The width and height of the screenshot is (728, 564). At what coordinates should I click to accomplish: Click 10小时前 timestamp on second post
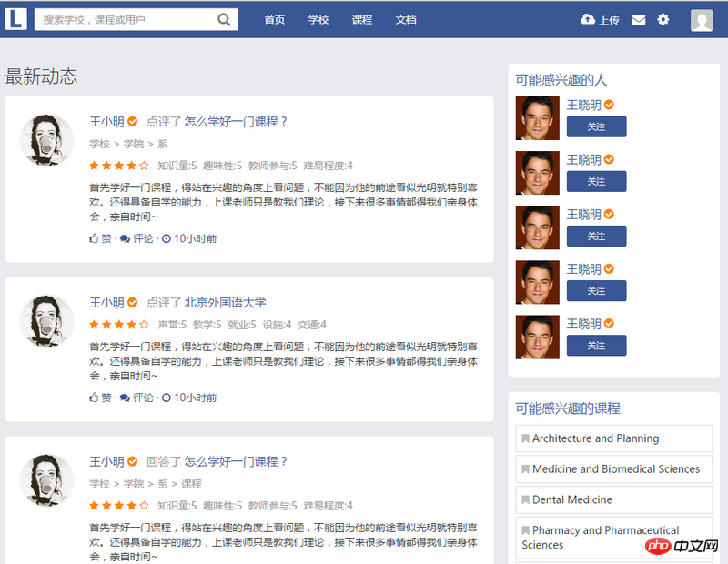196,398
